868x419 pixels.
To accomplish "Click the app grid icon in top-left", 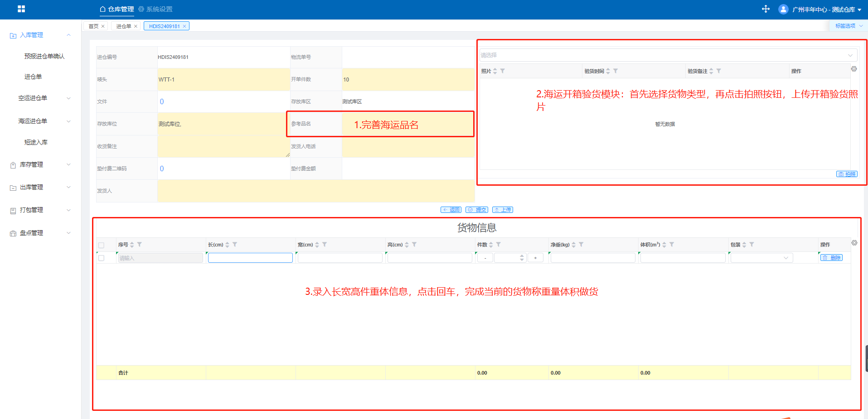I will 21,9.
